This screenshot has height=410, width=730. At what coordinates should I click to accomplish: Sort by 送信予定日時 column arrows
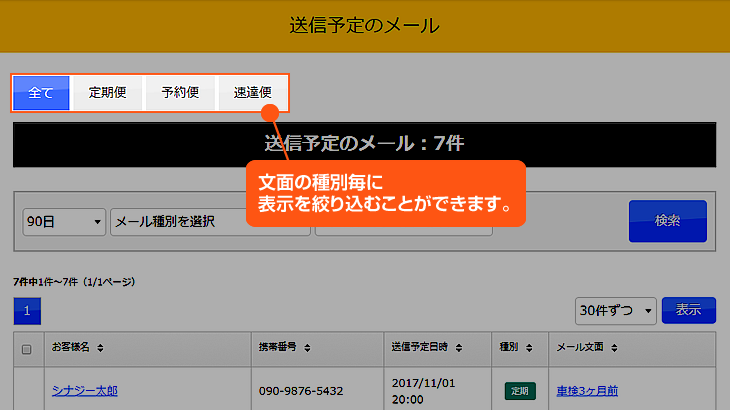pos(458,348)
